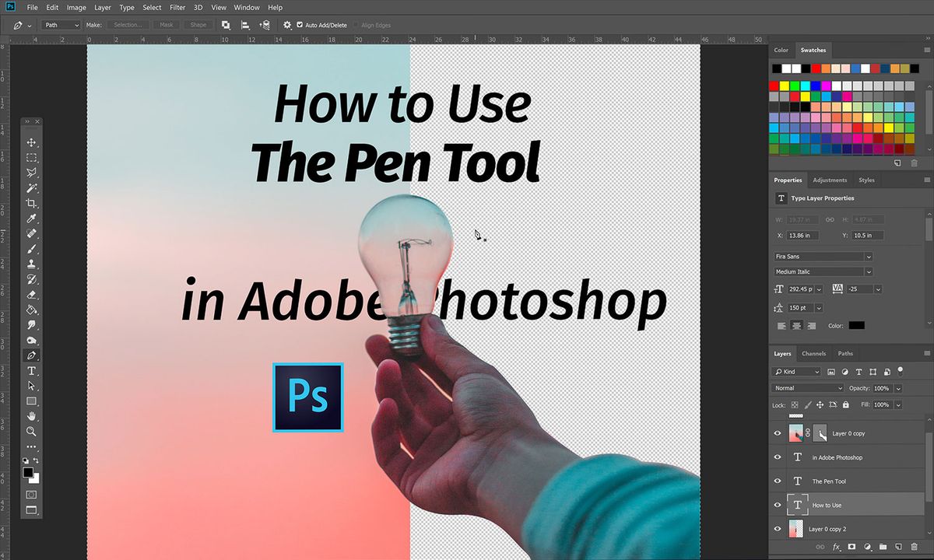Open path alignment icon in options bar
Screen dimensions: 934x560
[245, 25]
